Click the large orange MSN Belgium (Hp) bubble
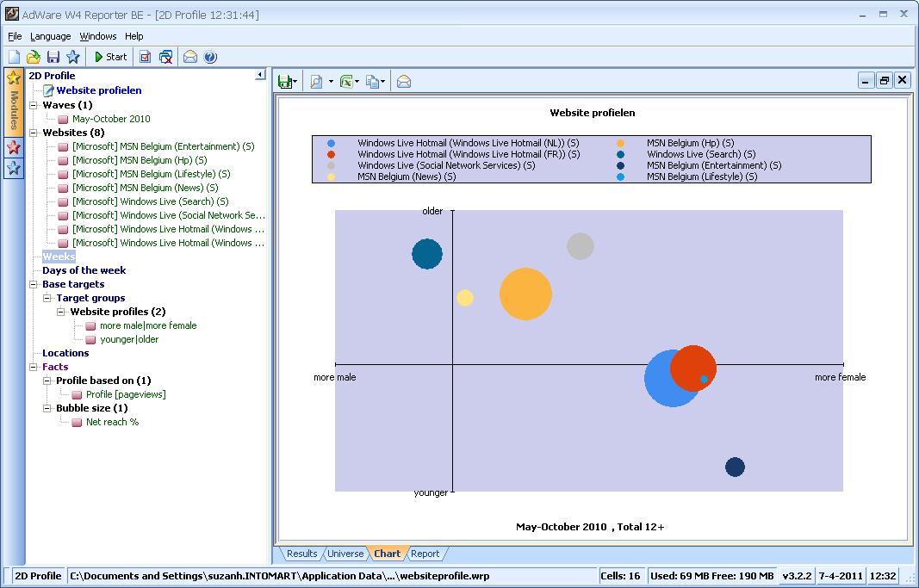Viewport: 919px width, 588px height. click(x=525, y=294)
